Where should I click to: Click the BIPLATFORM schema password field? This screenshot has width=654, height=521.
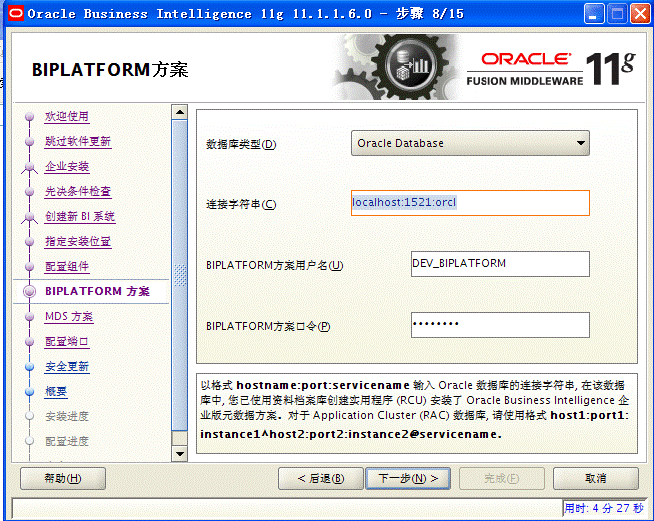click(500, 325)
